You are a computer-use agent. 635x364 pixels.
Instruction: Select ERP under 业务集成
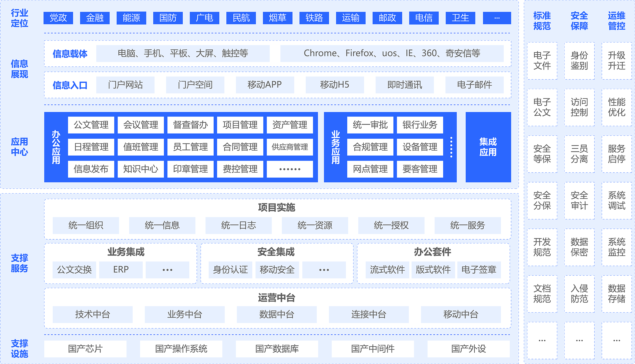tap(121, 269)
